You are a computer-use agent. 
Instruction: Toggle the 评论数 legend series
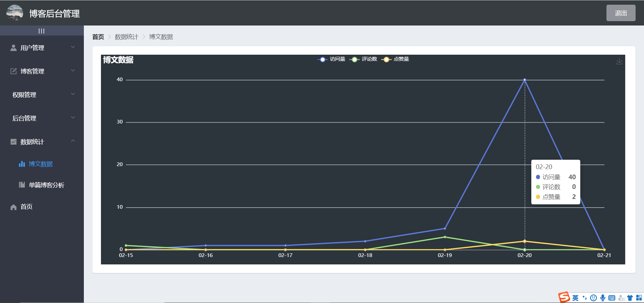tap(363, 59)
